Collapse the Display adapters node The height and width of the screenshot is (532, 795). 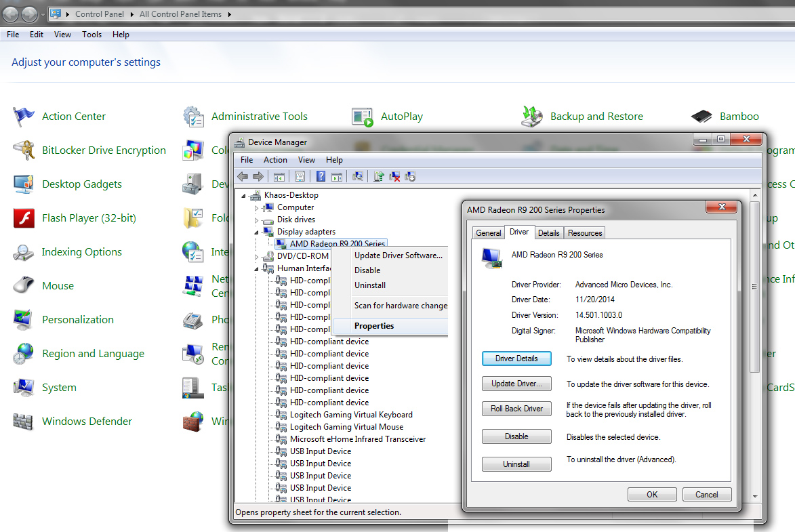point(256,232)
